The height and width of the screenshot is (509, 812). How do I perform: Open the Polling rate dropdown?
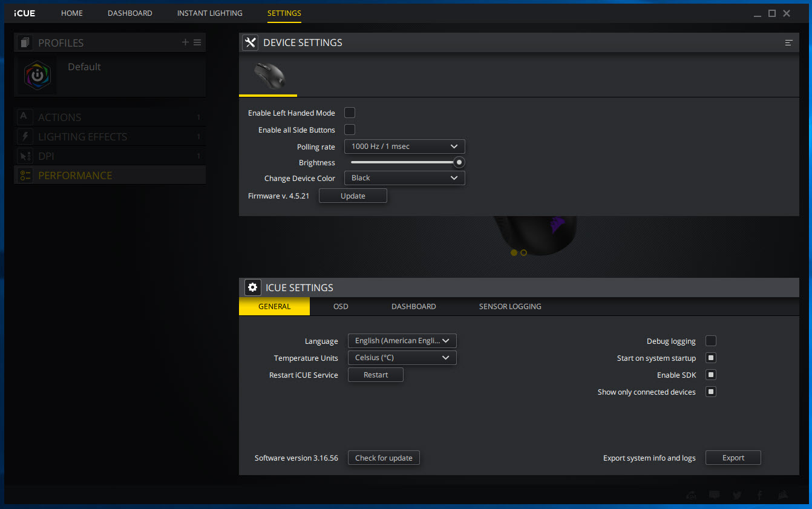pyautogui.click(x=404, y=146)
